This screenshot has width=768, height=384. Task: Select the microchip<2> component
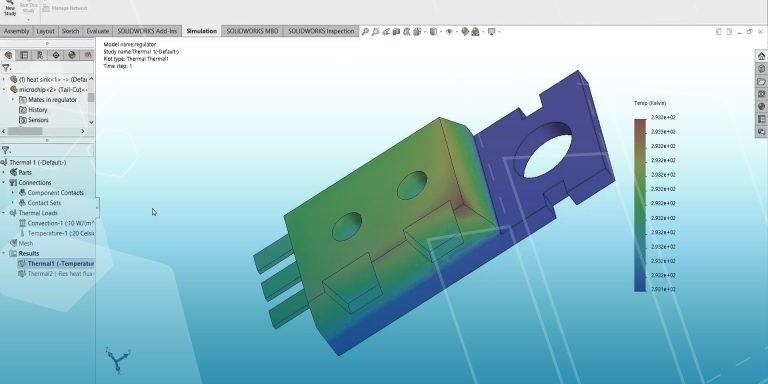coord(48,90)
